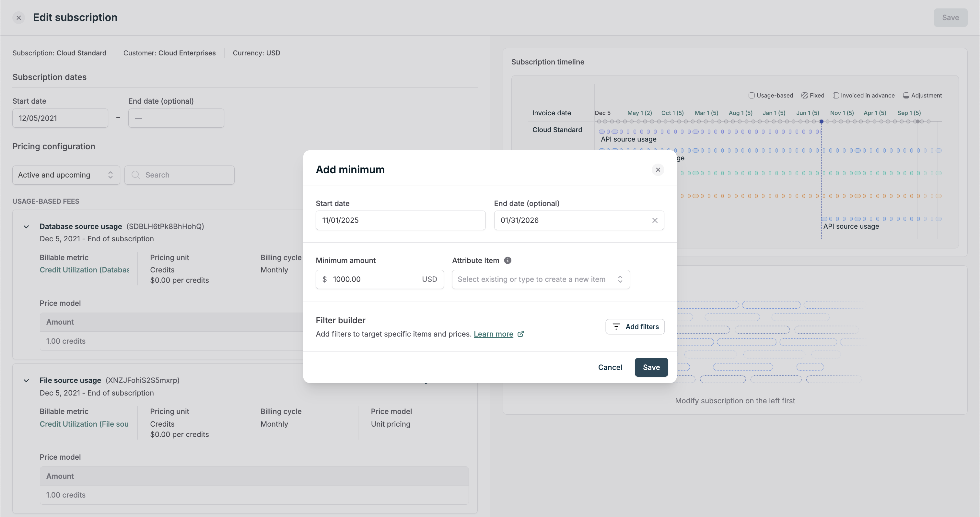Viewport: 980px width, 517px height.
Task: Close the Edit subscription page
Action: point(19,18)
